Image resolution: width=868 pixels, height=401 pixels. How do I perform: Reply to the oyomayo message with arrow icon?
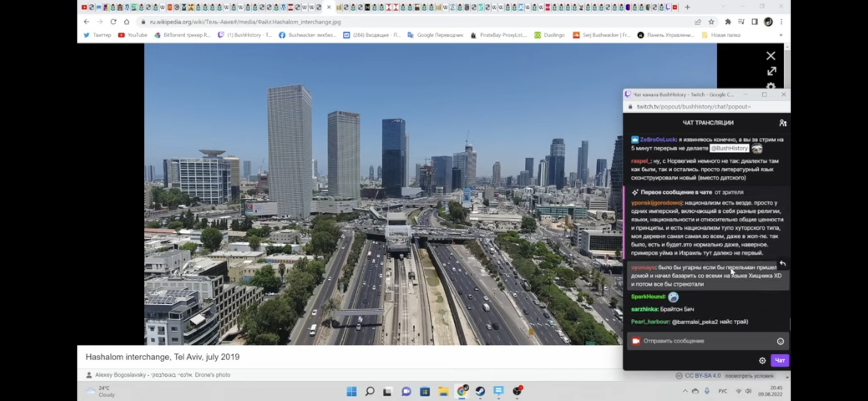tap(782, 263)
